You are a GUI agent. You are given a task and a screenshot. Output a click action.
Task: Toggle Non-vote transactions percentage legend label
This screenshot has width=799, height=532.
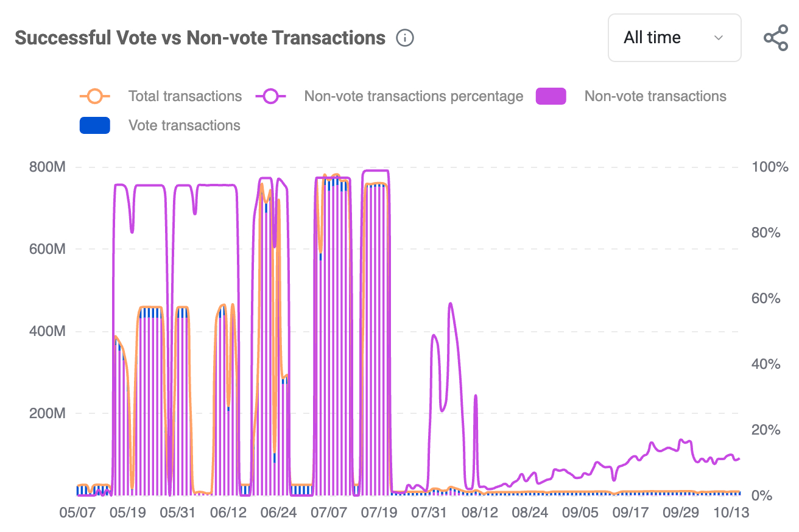pos(414,96)
